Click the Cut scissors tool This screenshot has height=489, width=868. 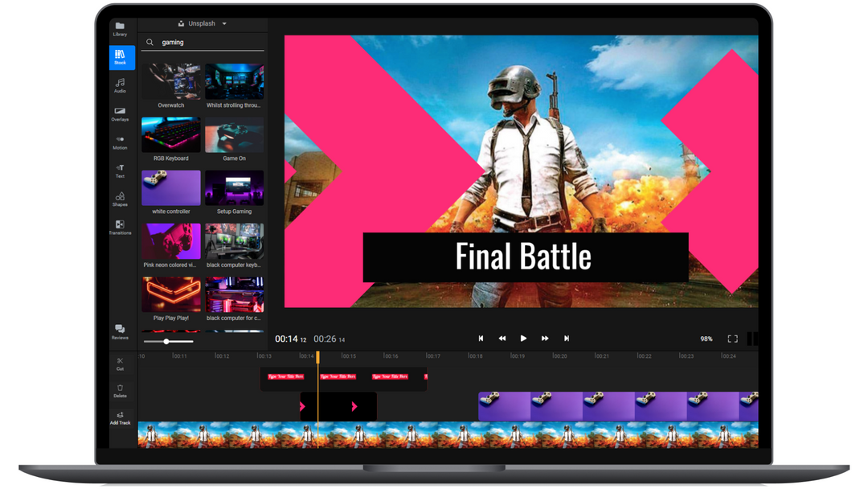point(120,364)
